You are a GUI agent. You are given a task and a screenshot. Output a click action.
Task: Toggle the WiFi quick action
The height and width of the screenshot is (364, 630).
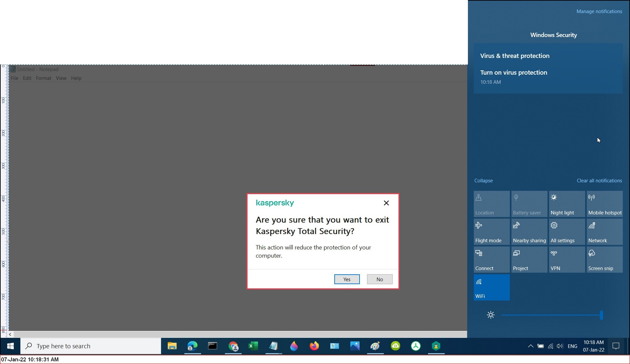491,287
